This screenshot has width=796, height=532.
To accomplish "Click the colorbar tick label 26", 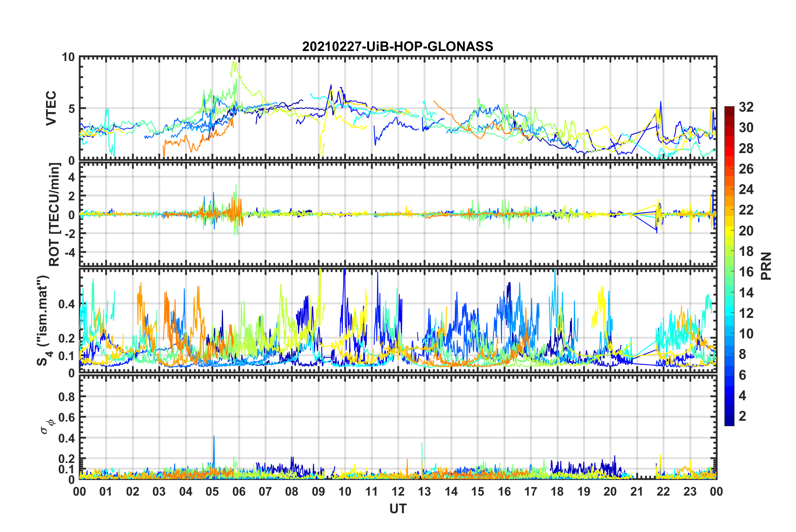I will pyautogui.click(x=746, y=169).
